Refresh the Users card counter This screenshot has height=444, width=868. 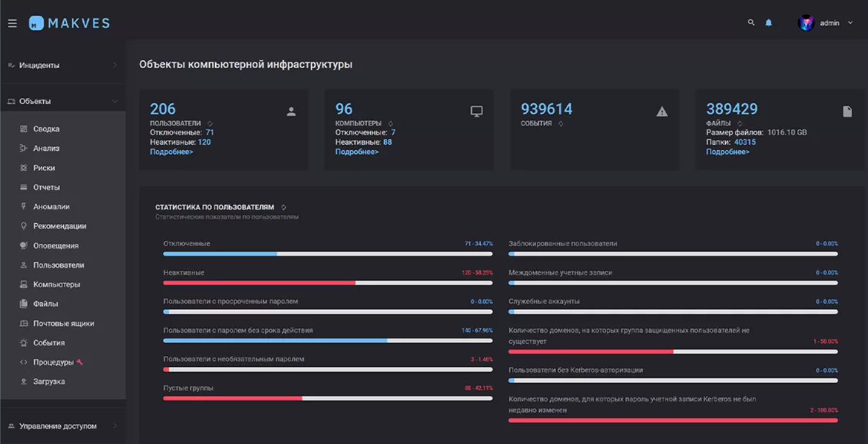pyautogui.click(x=210, y=123)
